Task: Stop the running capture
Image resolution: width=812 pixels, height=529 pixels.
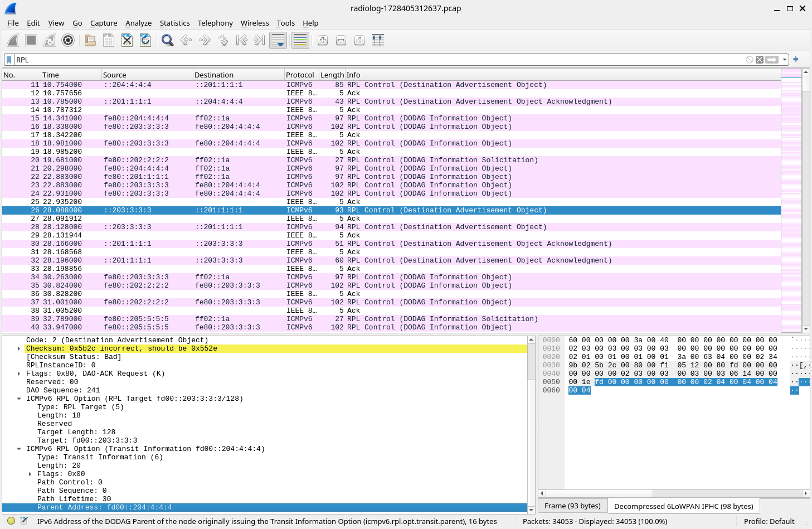Action: pos(31,40)
